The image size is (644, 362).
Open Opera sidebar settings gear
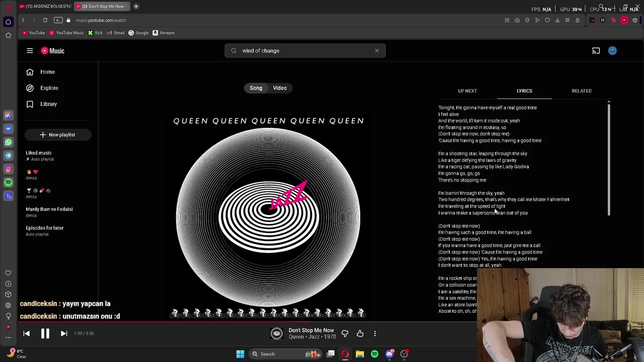[x=8, y=305]
